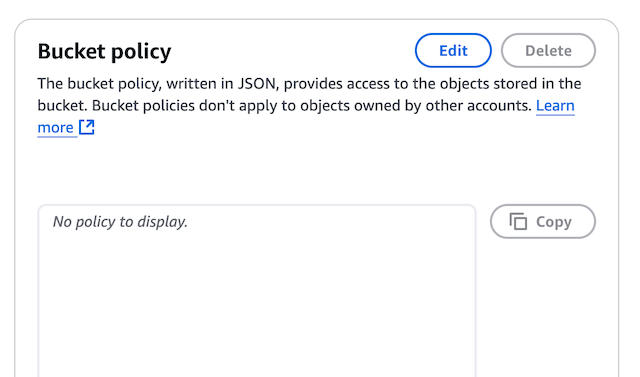
Task: Click inside the empty policy display box
Action: pos(257,294)
